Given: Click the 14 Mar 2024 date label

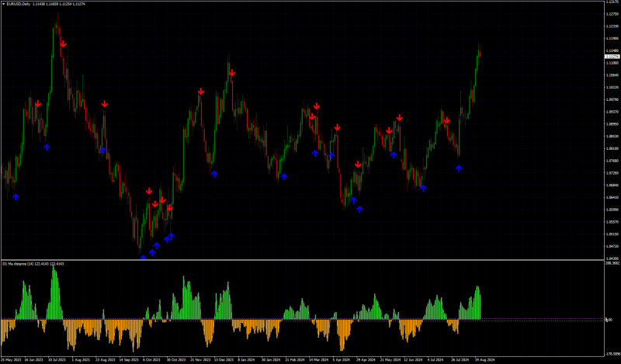Looking at the screenshot, I should point(318,360).
